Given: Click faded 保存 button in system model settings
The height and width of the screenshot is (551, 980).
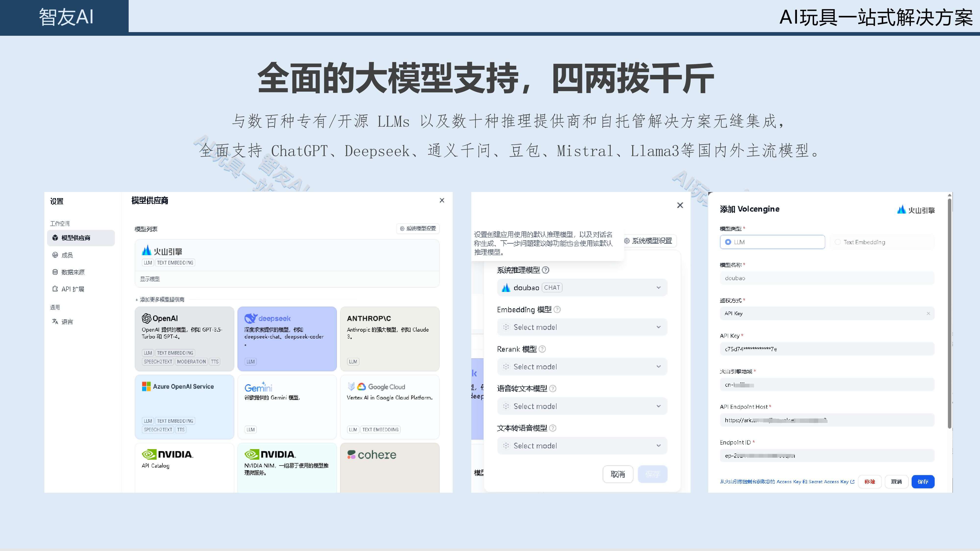Looking at the screenshot, I should [652, 474].
